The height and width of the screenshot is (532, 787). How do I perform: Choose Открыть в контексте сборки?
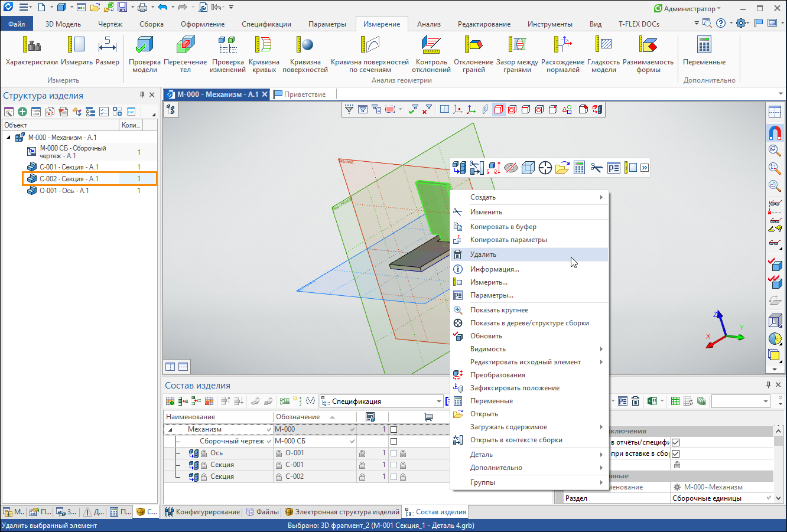(529, 440)
